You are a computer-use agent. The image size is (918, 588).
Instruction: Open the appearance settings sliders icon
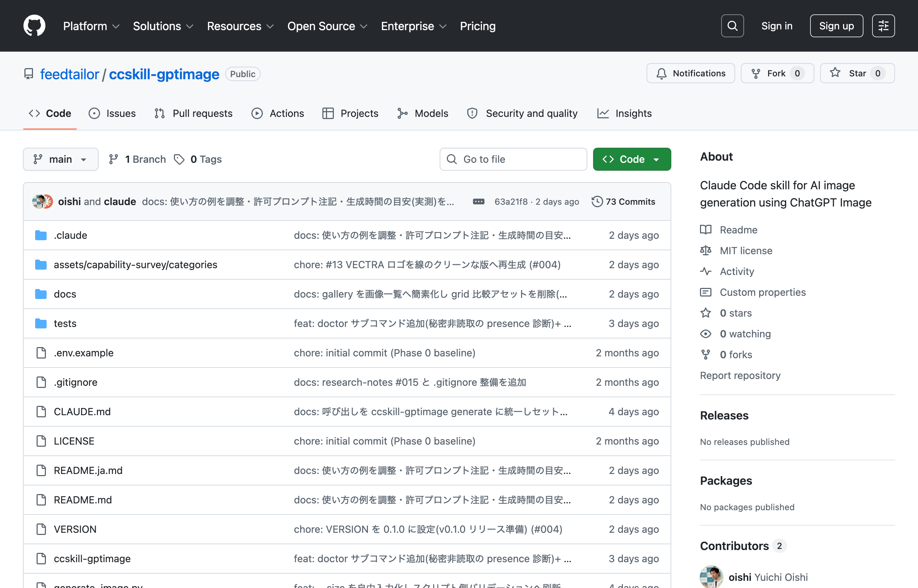pyautogui.click(x=883, y=26)
